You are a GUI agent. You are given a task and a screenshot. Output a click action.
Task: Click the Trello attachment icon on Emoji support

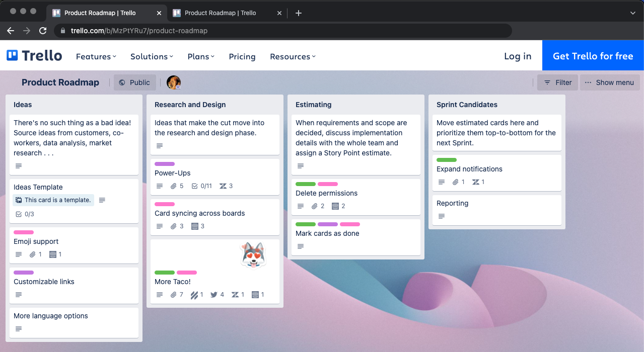click(53, 254)
